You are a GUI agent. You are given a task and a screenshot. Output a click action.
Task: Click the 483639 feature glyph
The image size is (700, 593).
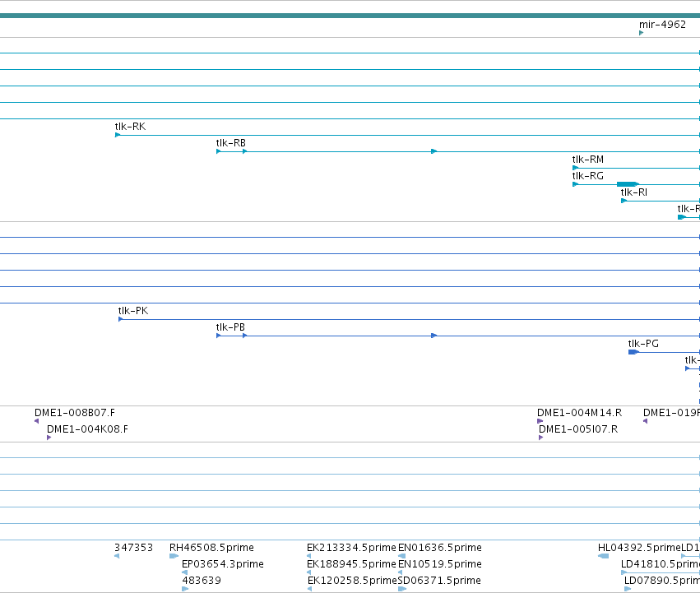click(x=185, y=589)
